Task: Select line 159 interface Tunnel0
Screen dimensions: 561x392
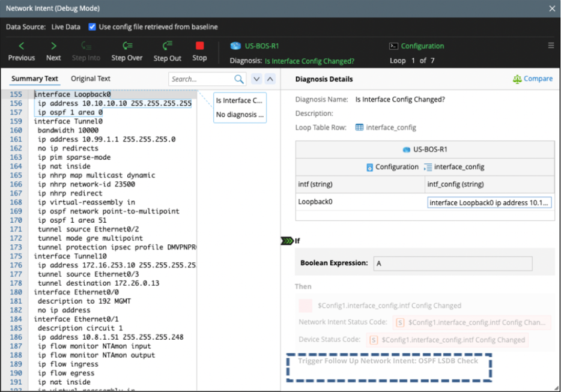Action: pyautogui.click(x=68, y=121)
